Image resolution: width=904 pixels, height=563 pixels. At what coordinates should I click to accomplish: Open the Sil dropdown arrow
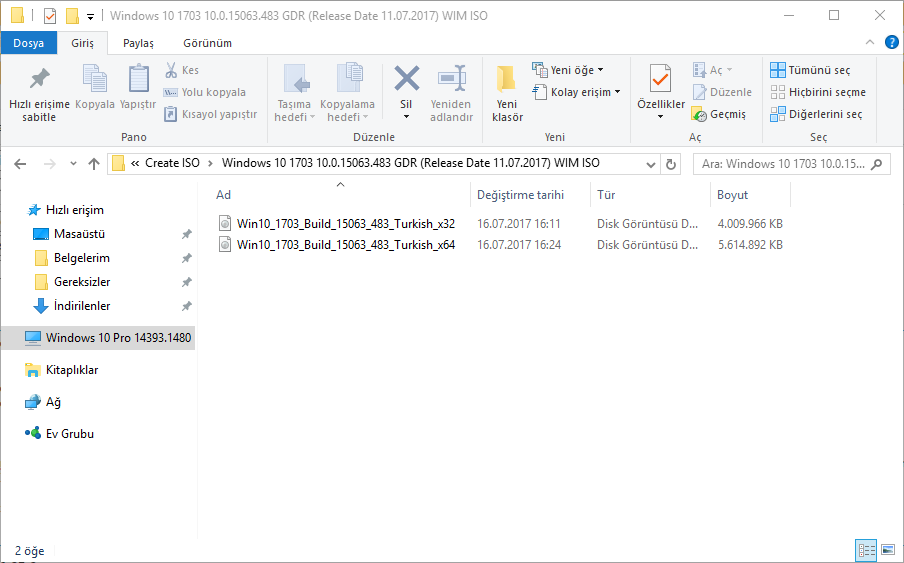pos(406,117)
